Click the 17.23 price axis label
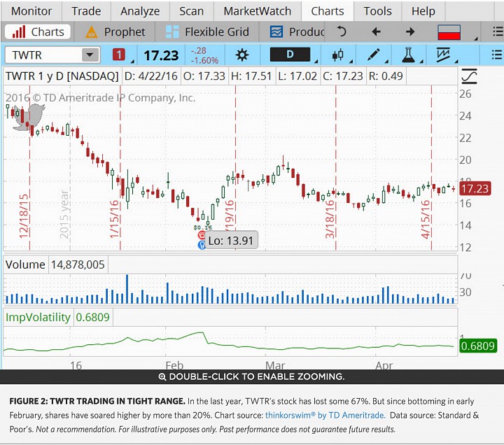The image size is (504, 445). pos(475,188)
